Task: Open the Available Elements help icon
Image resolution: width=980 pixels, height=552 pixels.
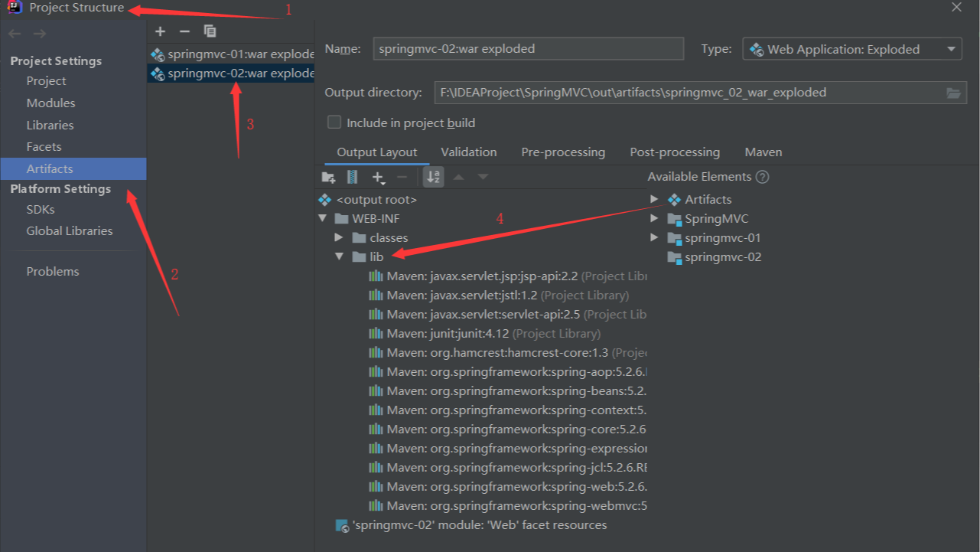Action: pos(762,177)
